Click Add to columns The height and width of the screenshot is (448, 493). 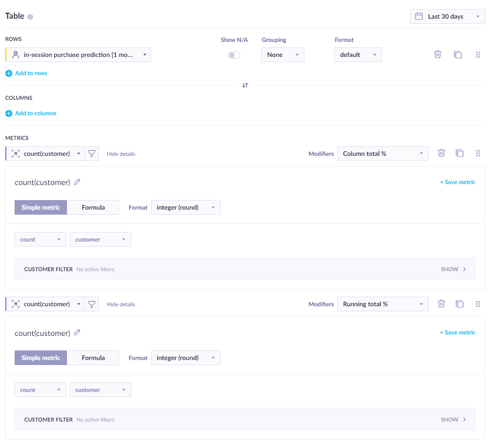pyautogui.click(x=31, y=113)
